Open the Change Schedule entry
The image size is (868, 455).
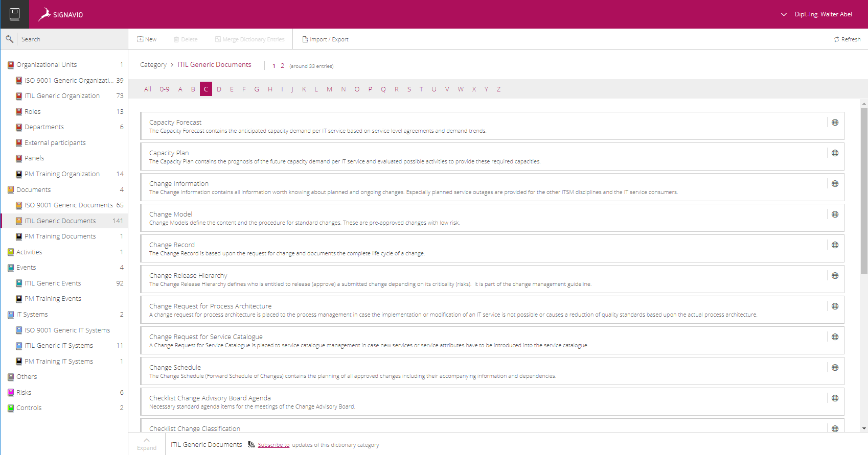[x=492, y=371]
